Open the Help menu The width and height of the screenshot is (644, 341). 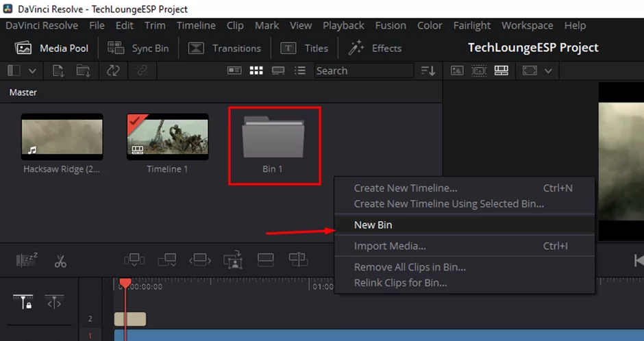tap(575, 25)
